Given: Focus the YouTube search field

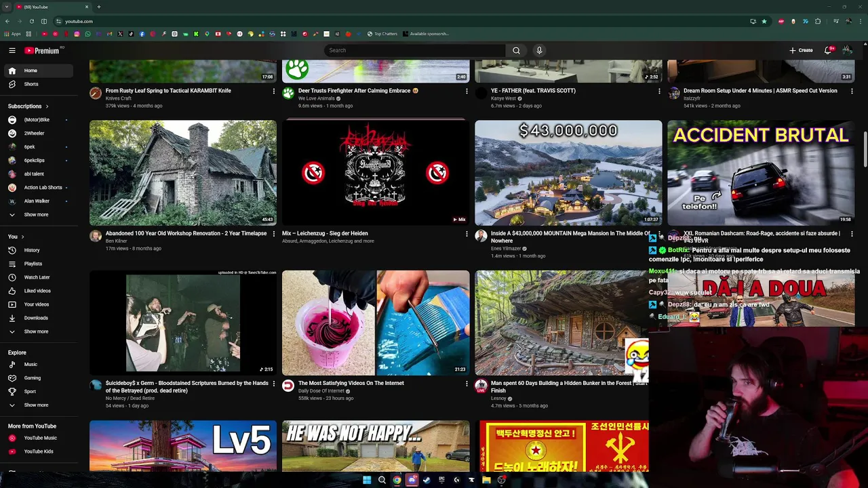Looking at the screenshot, I should (x=414, y=50).
